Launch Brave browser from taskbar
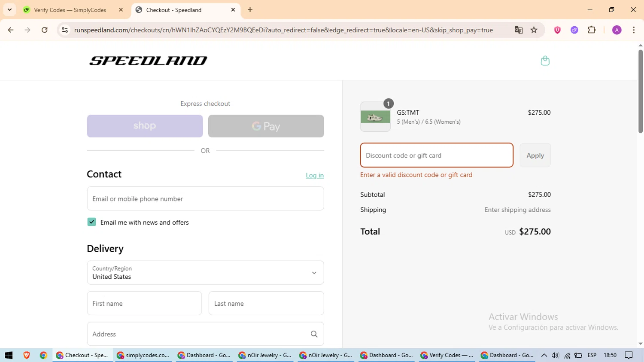644x362 pixels. 27,355
